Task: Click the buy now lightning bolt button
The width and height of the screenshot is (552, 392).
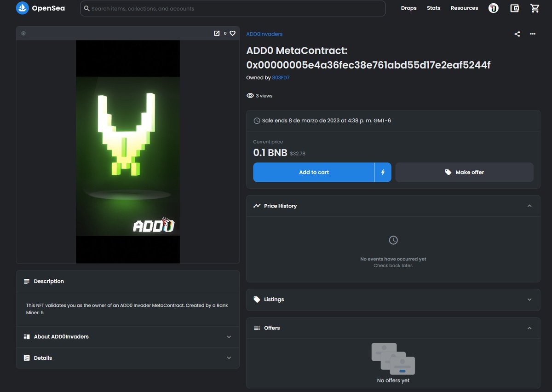Action: click(383, 172)
